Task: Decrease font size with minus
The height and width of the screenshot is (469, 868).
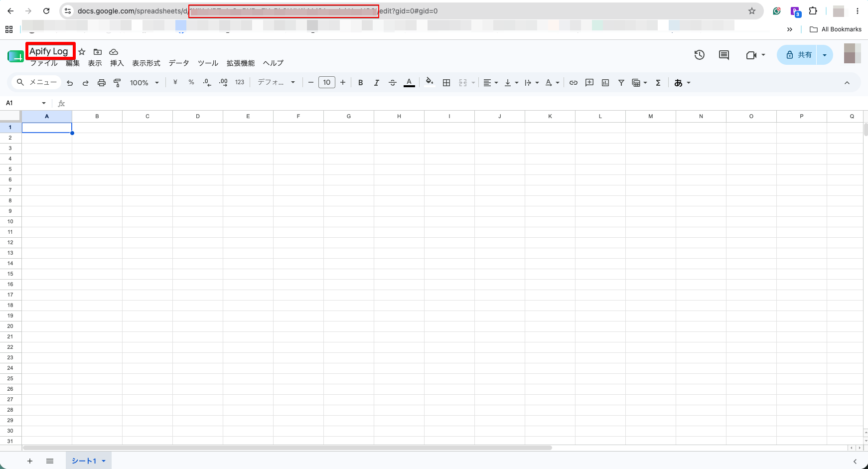Action: tap(311, 83)
